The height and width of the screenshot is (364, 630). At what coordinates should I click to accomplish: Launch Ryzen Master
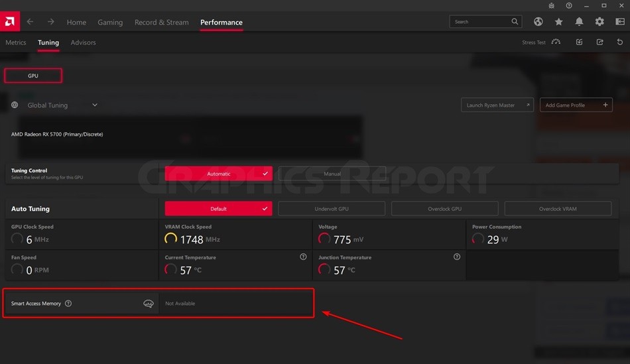click(497, 105)
